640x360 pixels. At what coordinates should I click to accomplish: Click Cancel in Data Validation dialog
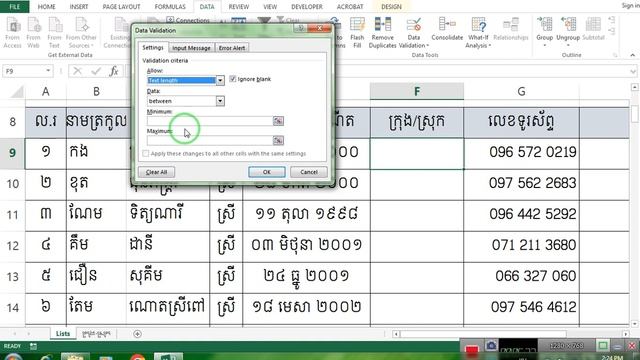pyautogui.click(x=309, y=172)
